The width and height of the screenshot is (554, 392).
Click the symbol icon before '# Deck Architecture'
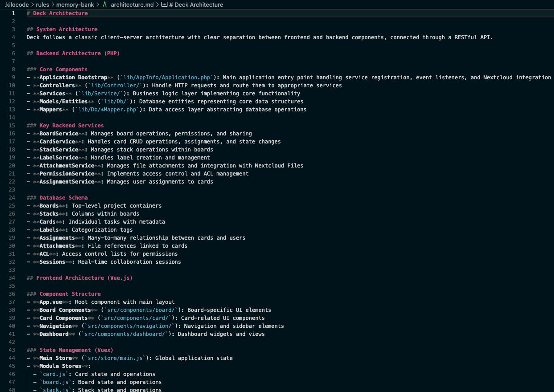point(164,4)
